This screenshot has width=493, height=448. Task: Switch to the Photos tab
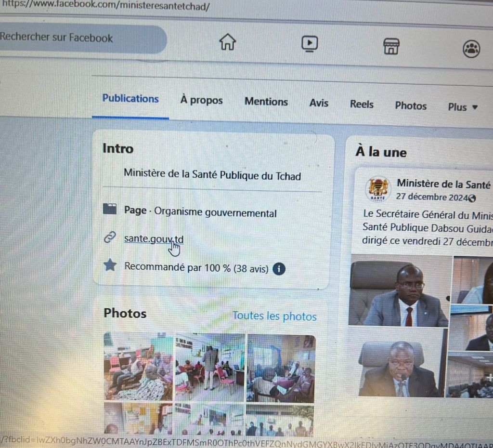tap(411, 106)
